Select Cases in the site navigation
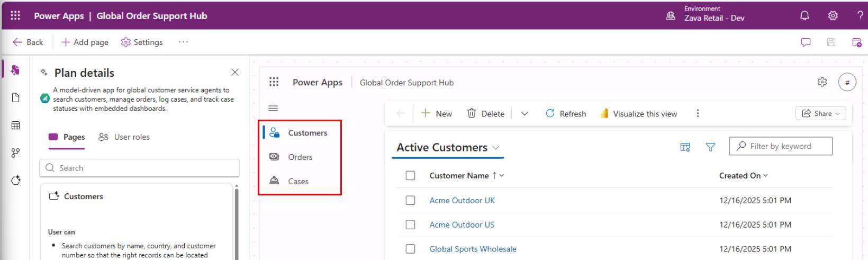 300,182
